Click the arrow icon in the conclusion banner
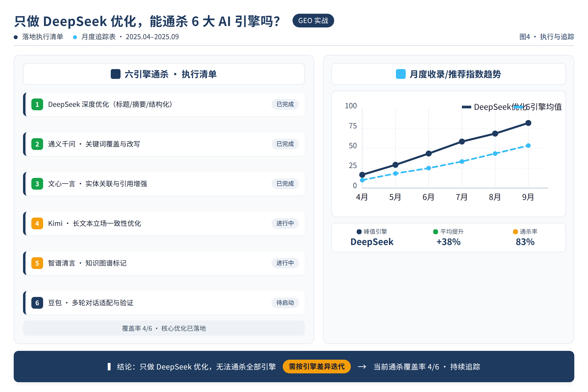 362,367
